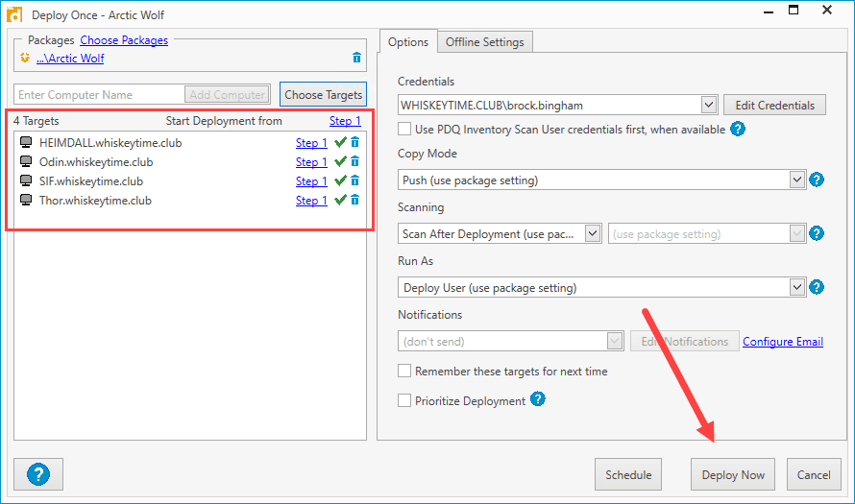Screen dimensions: 855x504
Task: Remove HEIMDALL.whiskeytime.club target via trash icon
Action: [355, 143]
